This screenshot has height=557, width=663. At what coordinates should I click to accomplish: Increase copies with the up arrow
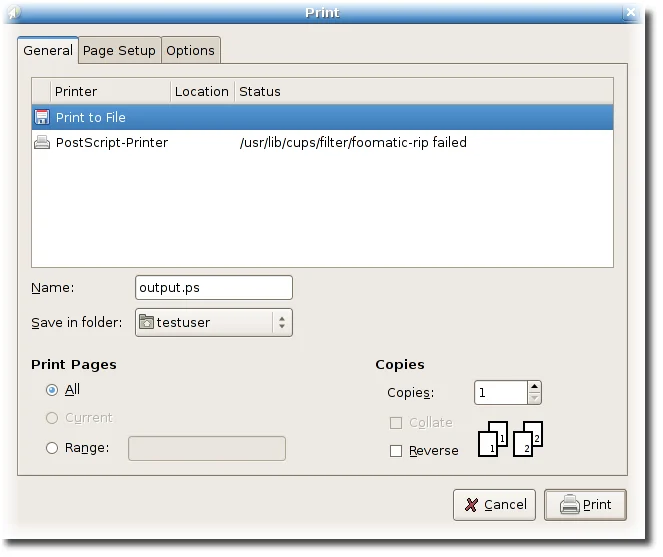click(x=534, y=387)
